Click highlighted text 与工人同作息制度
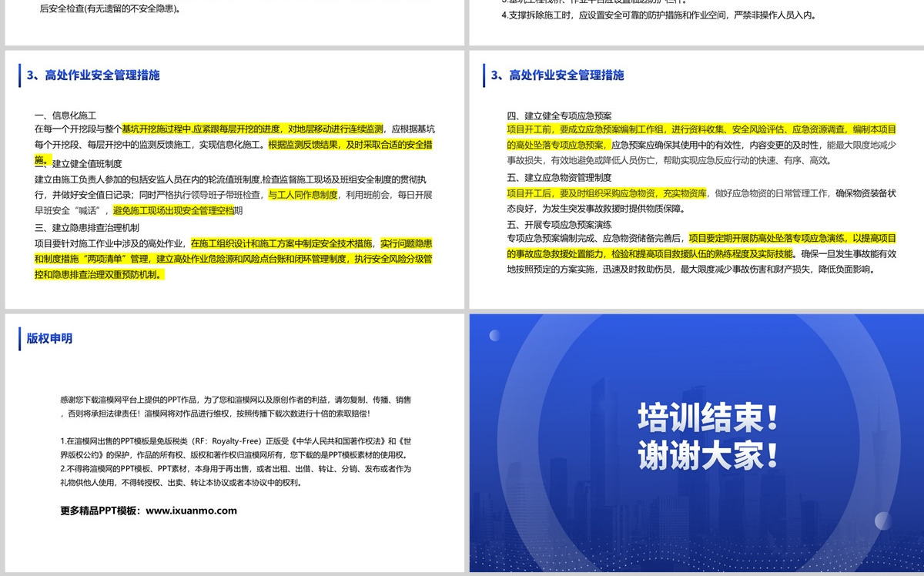Screen dimensions: 924x576 coord(303,195)
